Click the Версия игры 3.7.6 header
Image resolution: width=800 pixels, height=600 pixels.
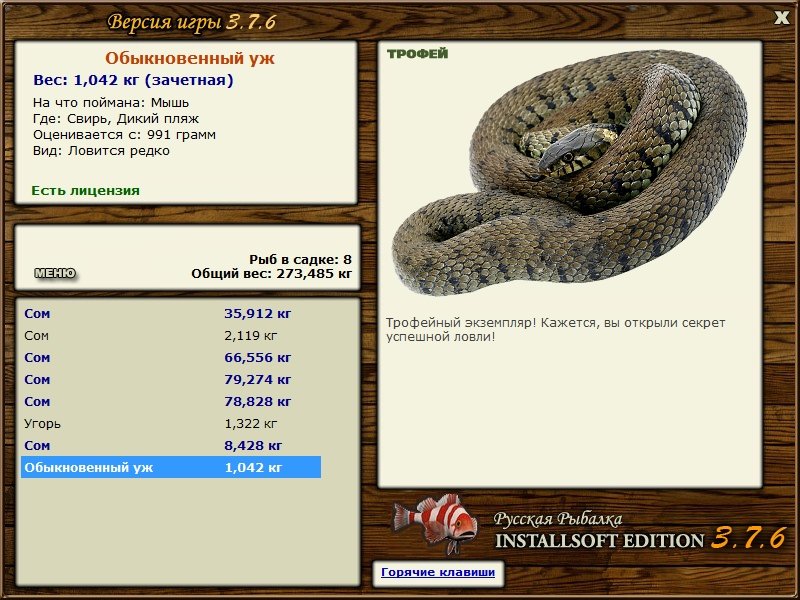192,22
